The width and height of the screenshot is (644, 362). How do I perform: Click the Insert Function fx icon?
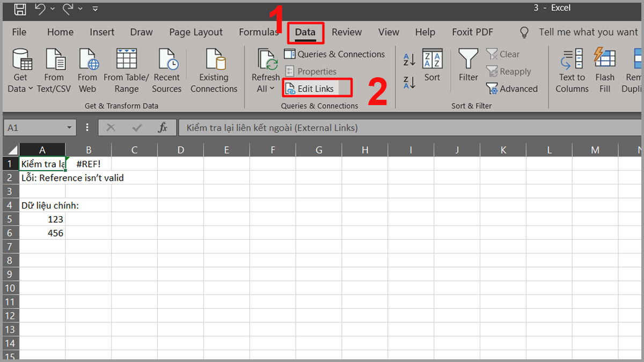click(163, 128)
